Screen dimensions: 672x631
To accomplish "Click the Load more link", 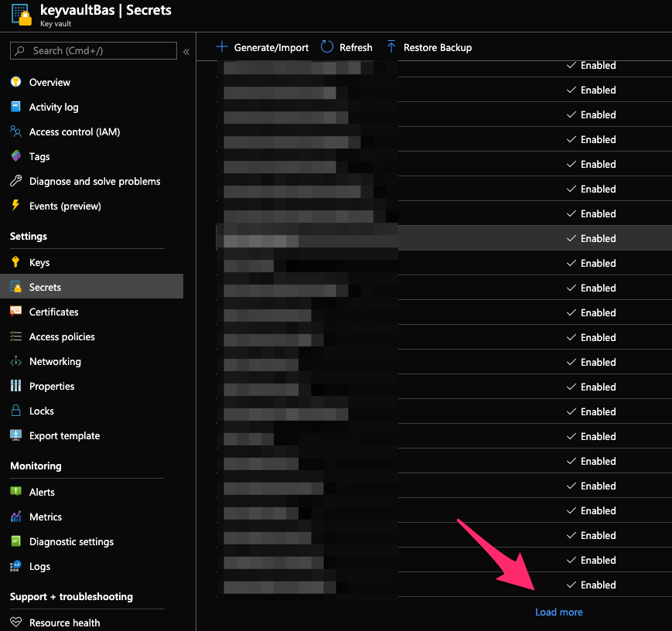I will 558,612.
